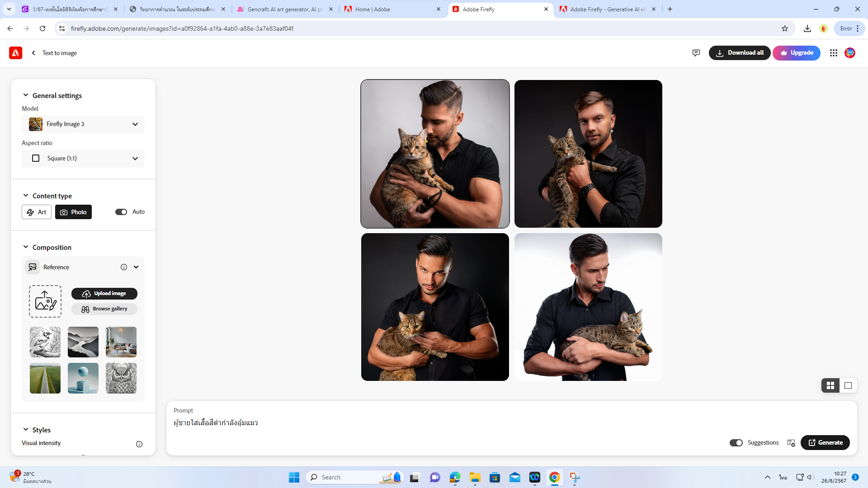Click the Adobe Firefly home logo
The width and height of the screenshot is (868, 488).
pyautogui.click(x=15, y=53)
